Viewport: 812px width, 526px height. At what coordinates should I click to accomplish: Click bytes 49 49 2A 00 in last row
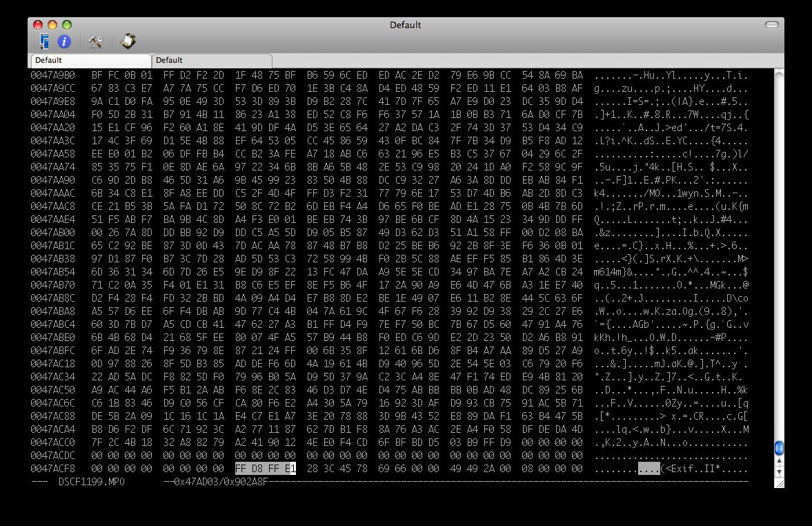point(481,469)
